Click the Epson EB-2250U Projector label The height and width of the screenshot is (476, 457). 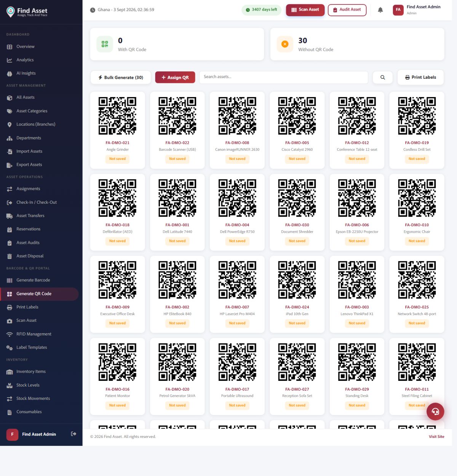click(357, 232)
